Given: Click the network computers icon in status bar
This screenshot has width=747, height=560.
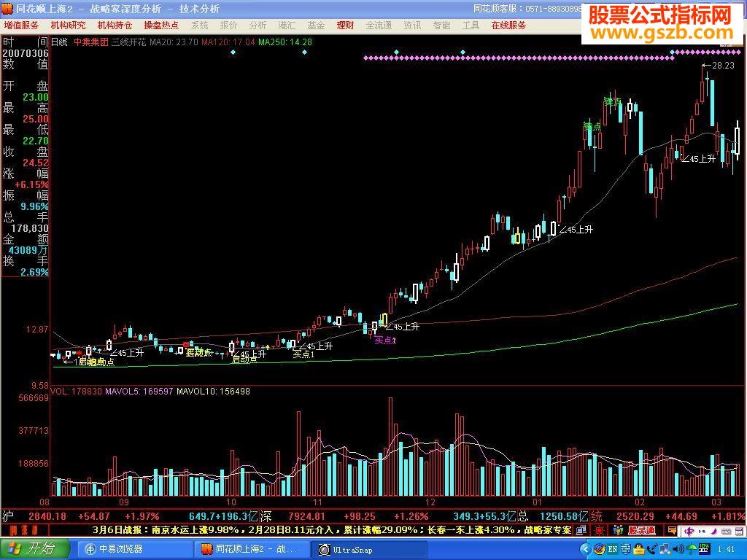Looking at the screenshot, I should 581,530.
